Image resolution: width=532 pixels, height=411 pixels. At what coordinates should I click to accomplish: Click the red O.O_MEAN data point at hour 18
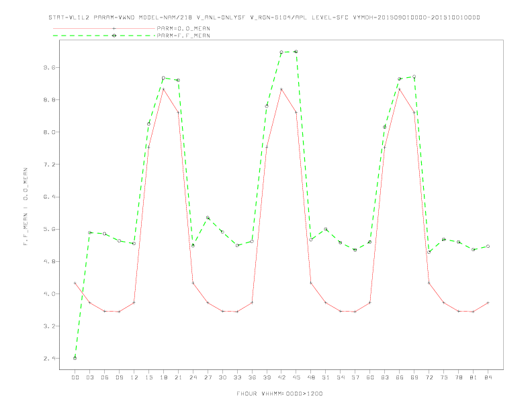(x=163, y=89)
